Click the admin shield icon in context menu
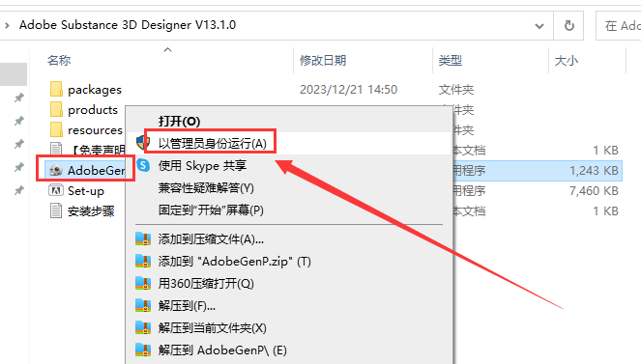 143,143
